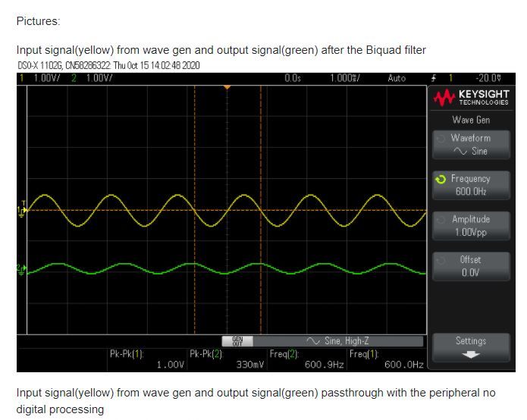Select the Amplitude 1.00Vpp softkey

(471, 226)
